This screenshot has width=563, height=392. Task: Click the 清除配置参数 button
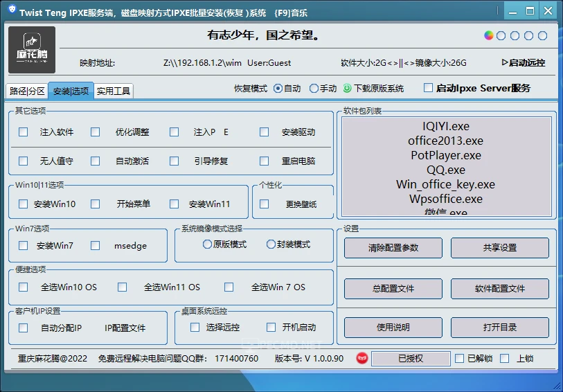[393, 248]
